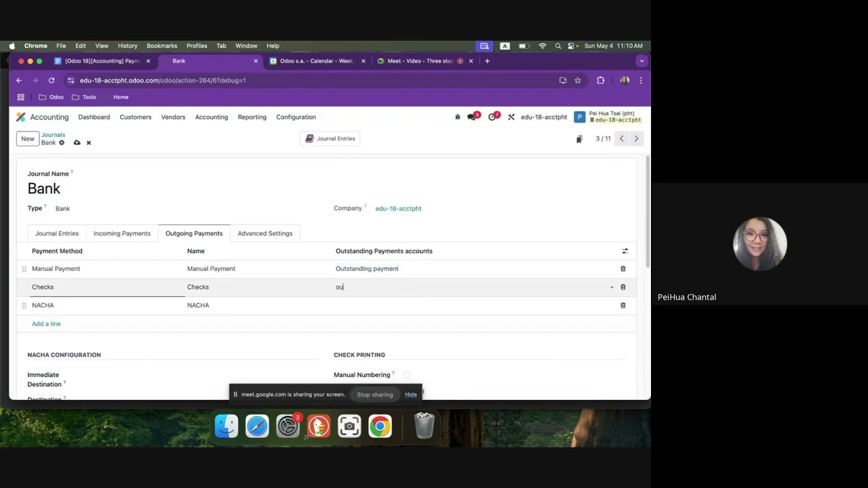Go to the previous record
The image size is (868, 488).
tap(621, 138)
